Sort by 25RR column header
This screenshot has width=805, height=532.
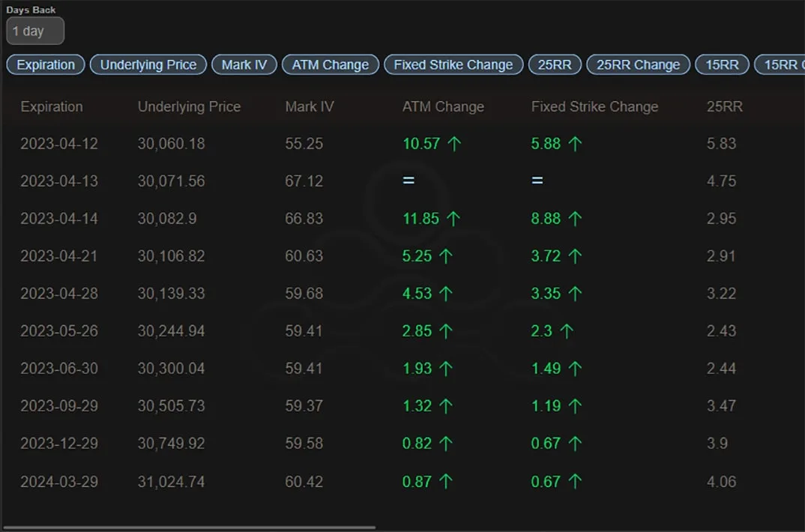click(x=724, y=106)
